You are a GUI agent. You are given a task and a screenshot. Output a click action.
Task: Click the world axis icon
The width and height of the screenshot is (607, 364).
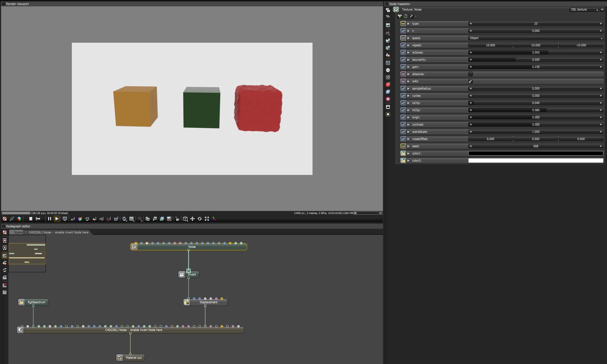[214, 219]
